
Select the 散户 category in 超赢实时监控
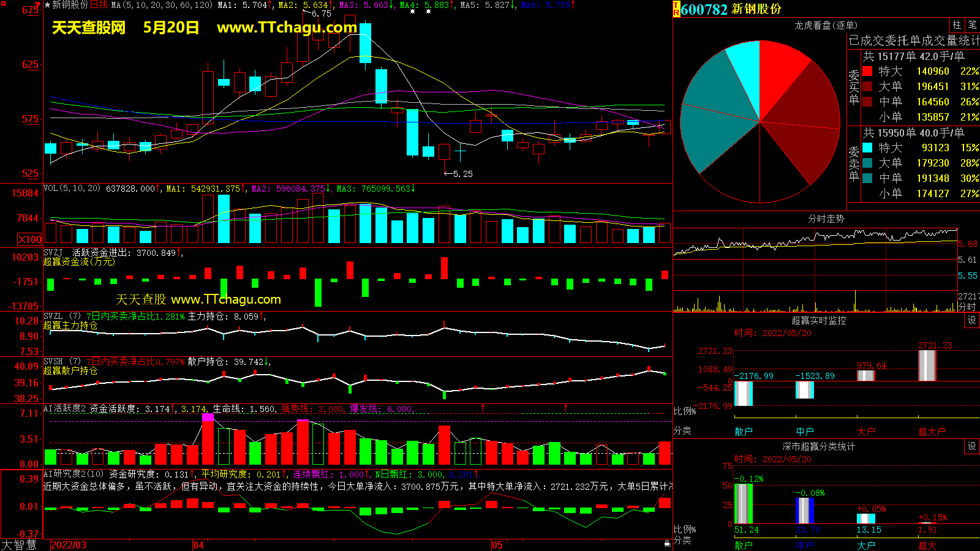744,432
